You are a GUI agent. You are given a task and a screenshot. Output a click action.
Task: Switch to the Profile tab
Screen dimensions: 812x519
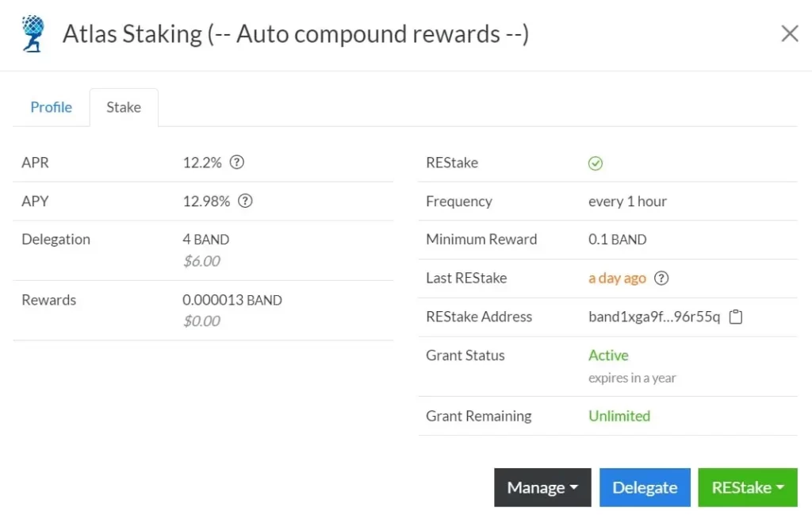coord(51,107)
